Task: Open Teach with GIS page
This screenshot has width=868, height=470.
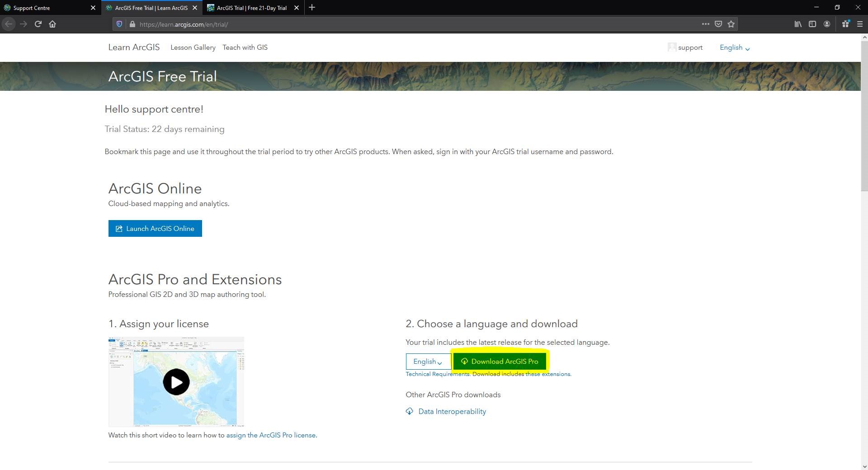Action: (x=245, y=47)
